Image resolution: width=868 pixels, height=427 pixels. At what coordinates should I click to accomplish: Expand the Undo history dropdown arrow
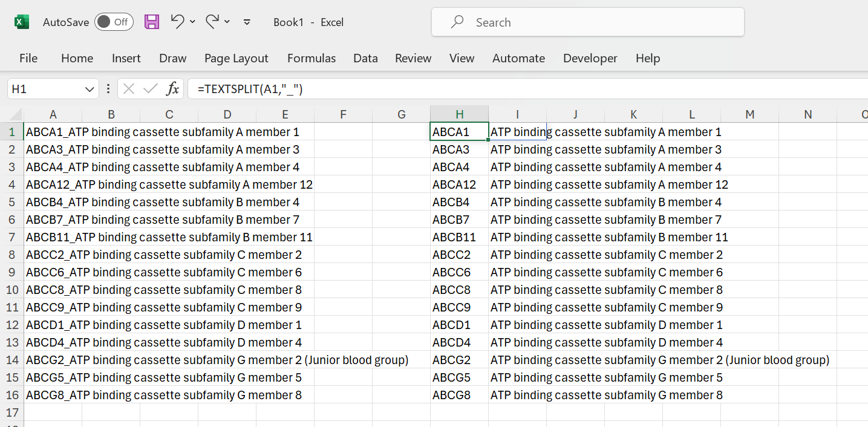click(192, 22)
